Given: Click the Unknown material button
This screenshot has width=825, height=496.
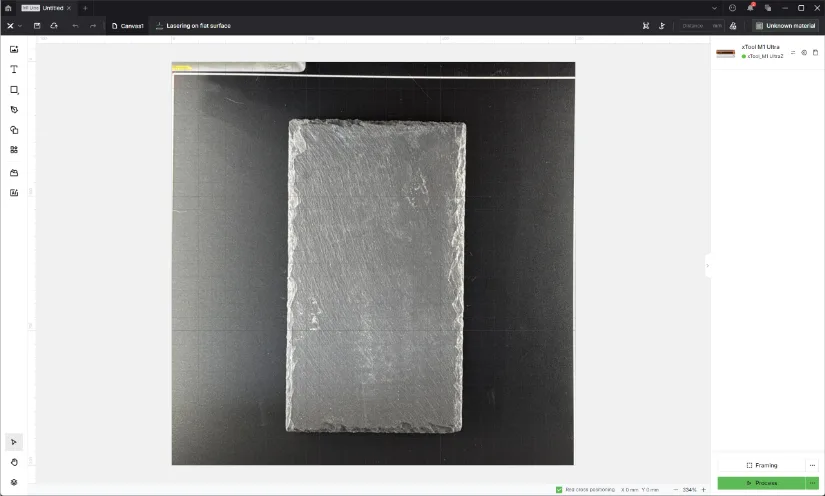Looking at the screenshot, I should [x=785, y=25].
